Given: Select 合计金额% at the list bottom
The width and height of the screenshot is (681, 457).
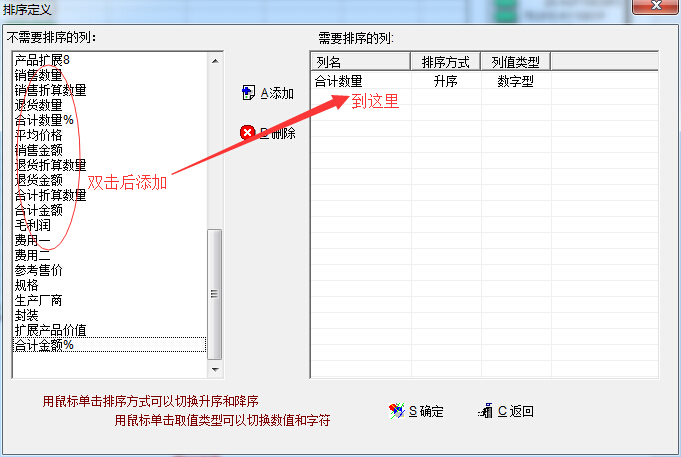Looking at the screenshot, I should click(x=43, y=345).
